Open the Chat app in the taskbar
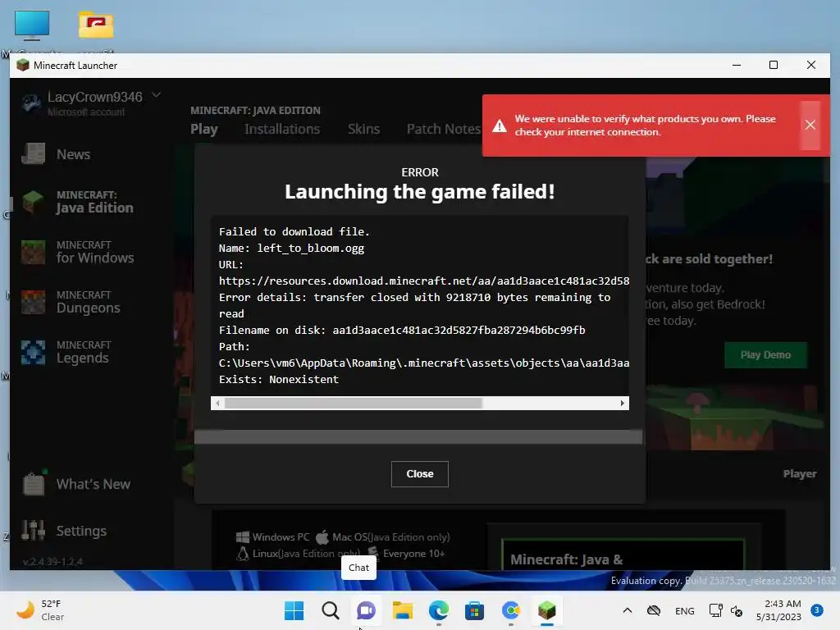Image resolution: width=840 pixels, height=630 pixels. point(367,610)
